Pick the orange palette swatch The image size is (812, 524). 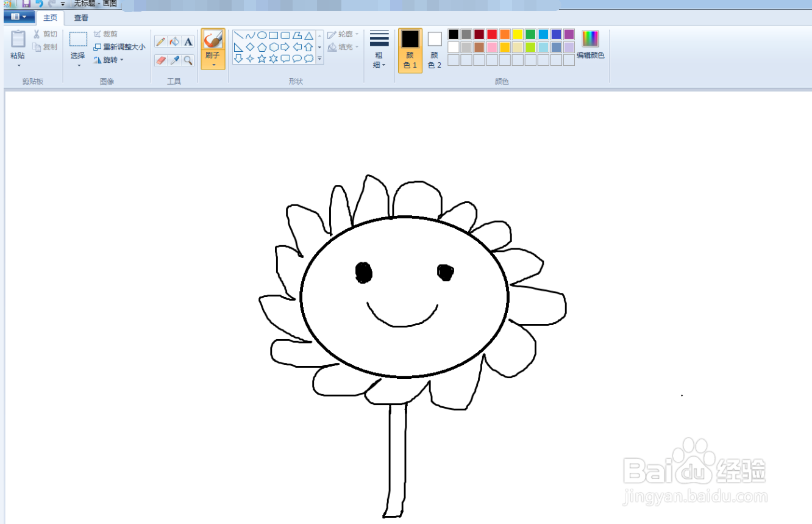click(505, 34)
